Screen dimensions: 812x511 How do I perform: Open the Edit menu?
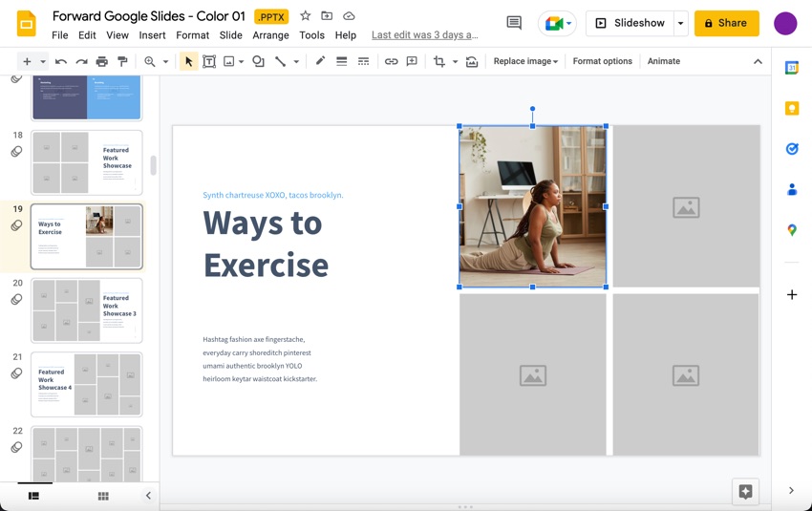tap(87, 35)
